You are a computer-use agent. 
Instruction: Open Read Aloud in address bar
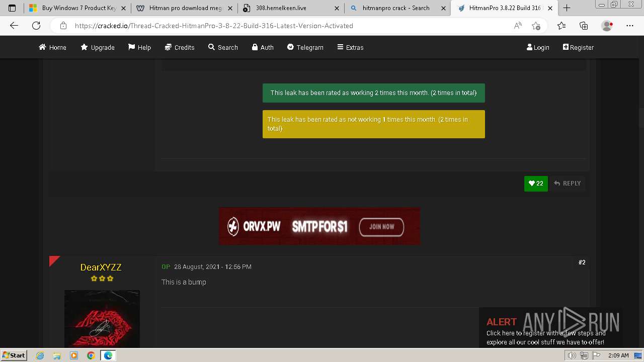pyautogui.click(x=518, y=26)
